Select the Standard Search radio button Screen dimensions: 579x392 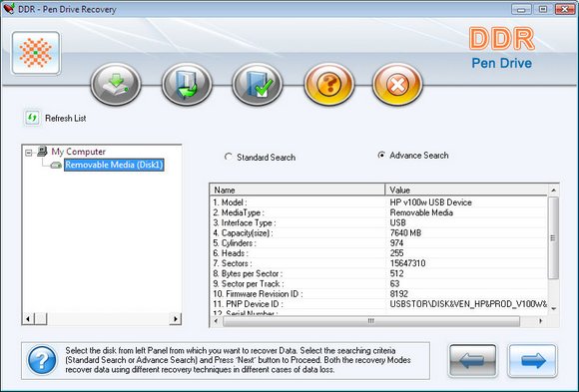click(x=229, y=157)
